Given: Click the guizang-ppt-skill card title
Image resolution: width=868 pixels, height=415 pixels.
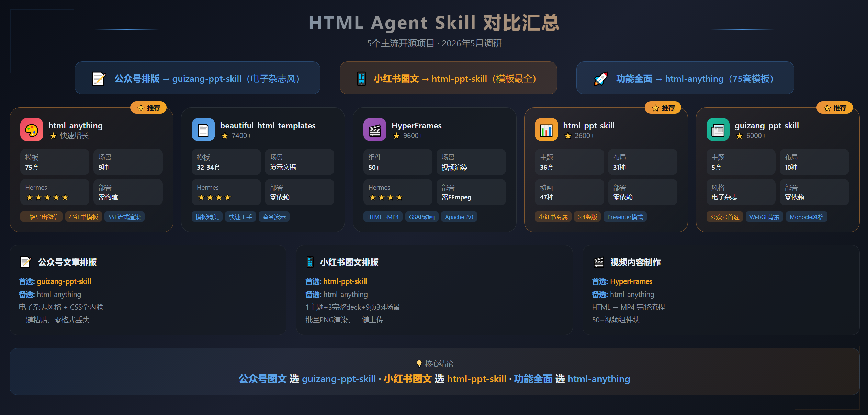Looking at the screenshot, I should point(767,126).
